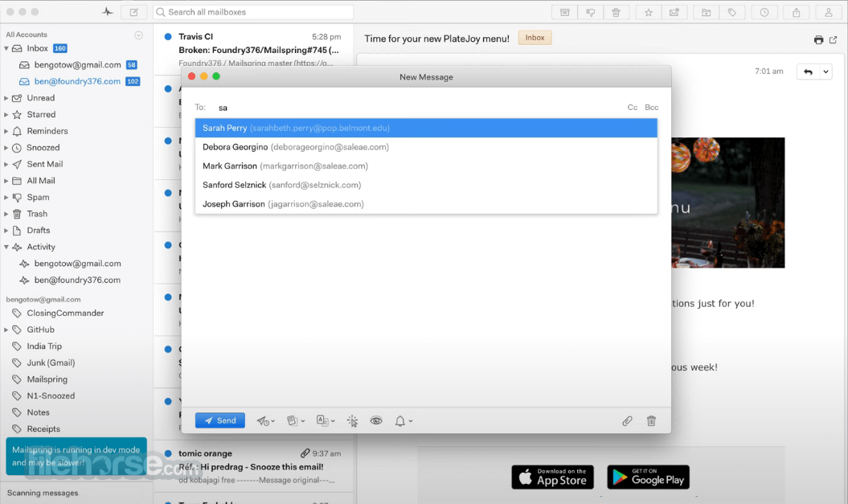Open the quick reply templates dropdown

pos(296,420)
